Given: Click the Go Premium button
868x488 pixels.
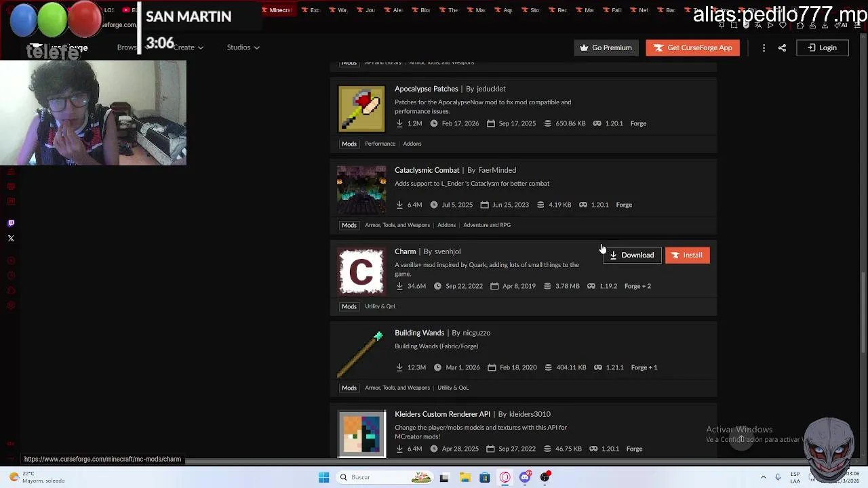Looking at the screenshot, I should pos(606,47).
